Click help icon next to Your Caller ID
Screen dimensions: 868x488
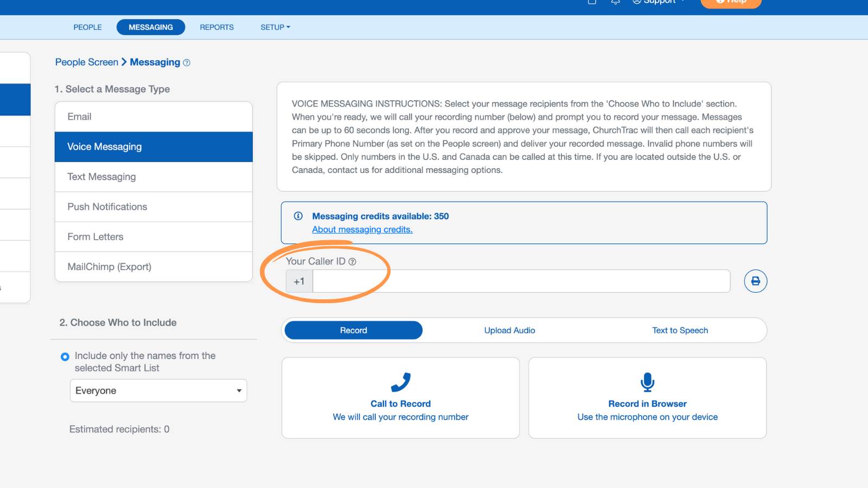click(x=352, y=261)
